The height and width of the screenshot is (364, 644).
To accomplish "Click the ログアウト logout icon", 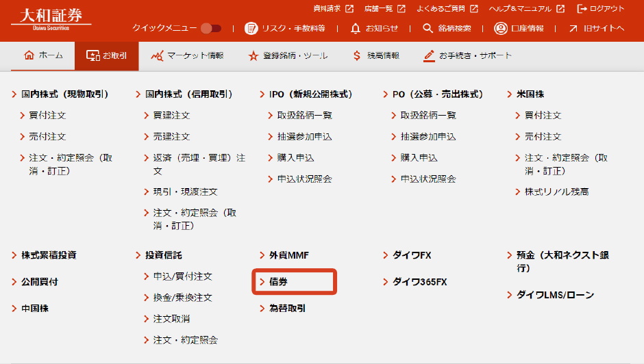I will (x=583, y=9).
